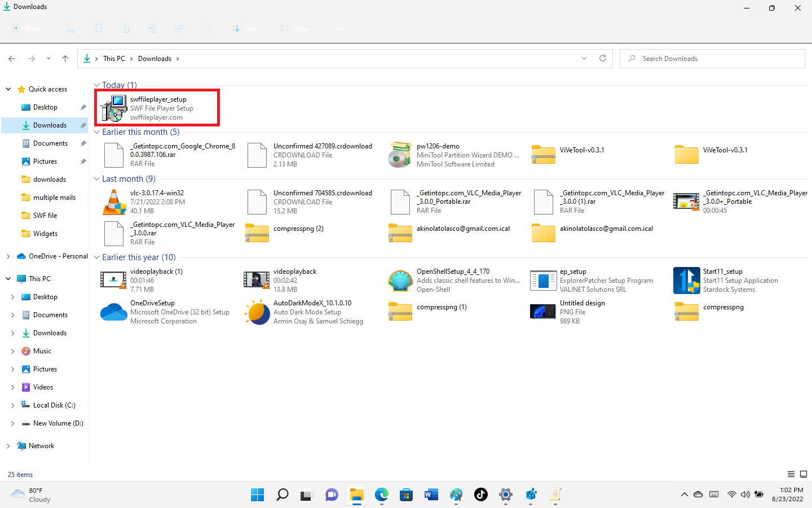Open the recent locations dropdown arrow
Viewport: 812px width, 508px height.
pyautogui.click(x=48, y=59)
